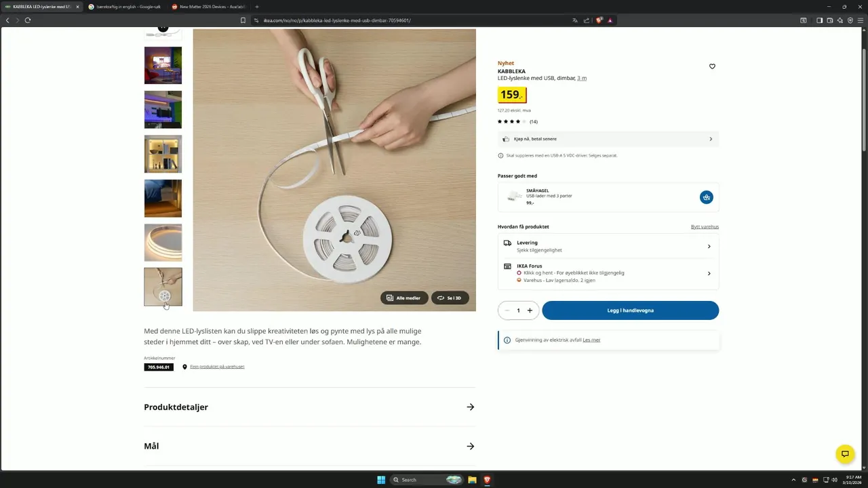Viewport: 868px width, 488px height.
Task: Select the blue-lit room thumbnail
Action: pyautogui.click(x=163, y=110)
